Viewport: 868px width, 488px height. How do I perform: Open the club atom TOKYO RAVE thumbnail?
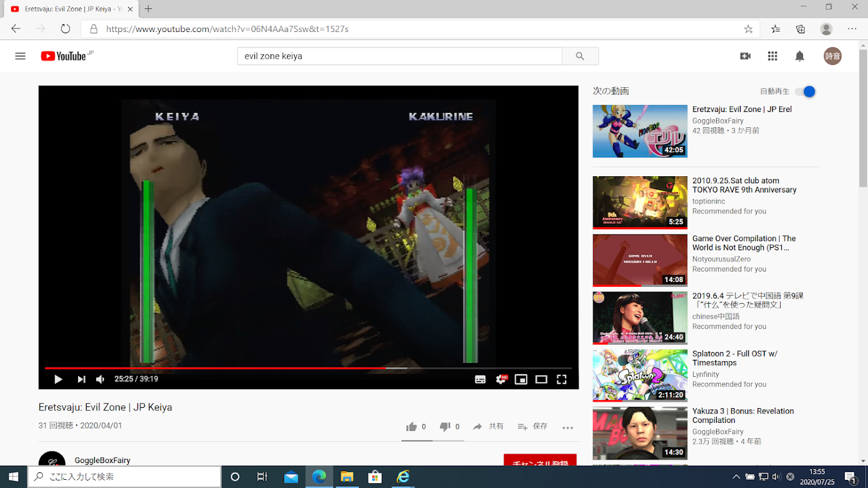(x=640, y=202)
